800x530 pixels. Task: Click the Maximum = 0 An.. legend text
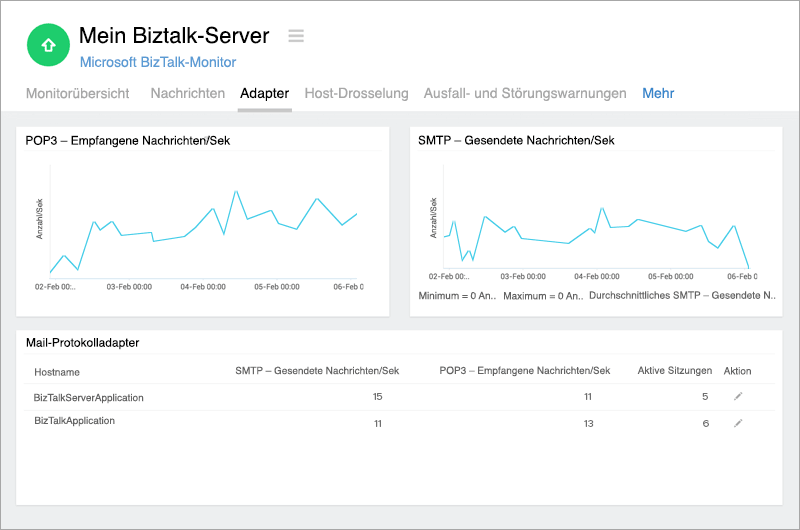coord(543,296)
